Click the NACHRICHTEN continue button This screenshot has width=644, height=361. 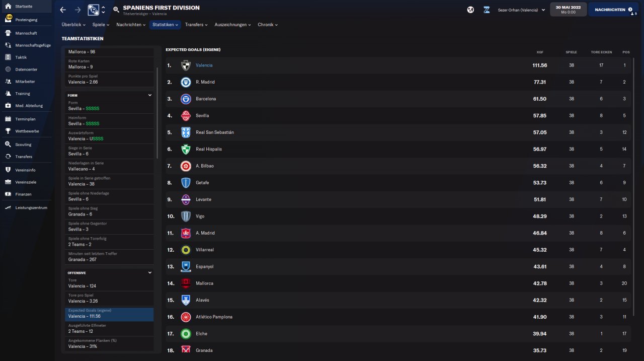[x=613, y=10]
